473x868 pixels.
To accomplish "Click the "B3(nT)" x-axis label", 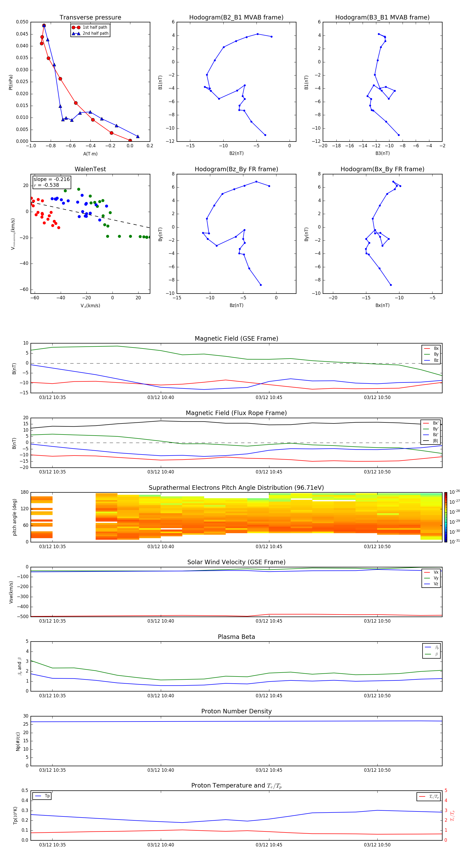I will 382,154.
